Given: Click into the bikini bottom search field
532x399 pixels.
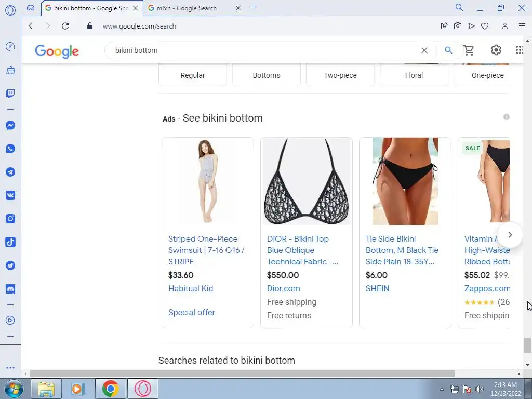Looking at the screenshot, I should tap(264, 50).
